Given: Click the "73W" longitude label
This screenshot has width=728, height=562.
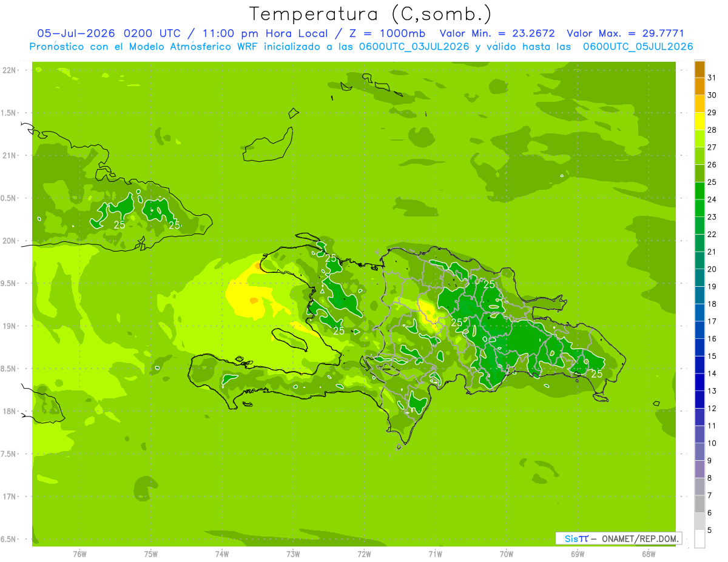Looking at the screenshot, I should coord(293,554).
